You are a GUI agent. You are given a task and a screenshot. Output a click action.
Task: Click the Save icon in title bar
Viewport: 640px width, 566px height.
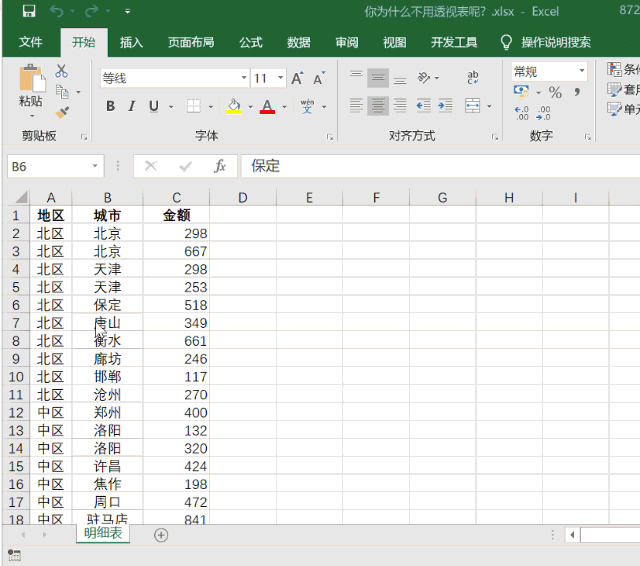[29, 11]
